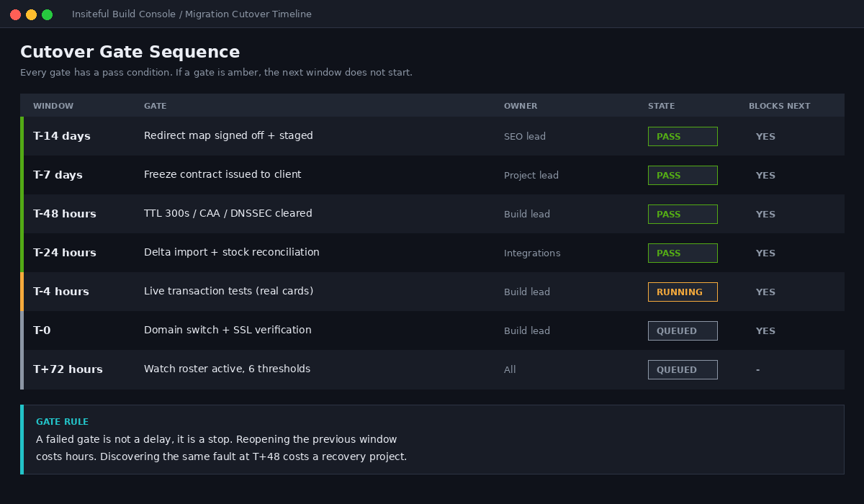
Task: Click the QUEUED badge for T+72 hours
Action: tap(683, 369)
